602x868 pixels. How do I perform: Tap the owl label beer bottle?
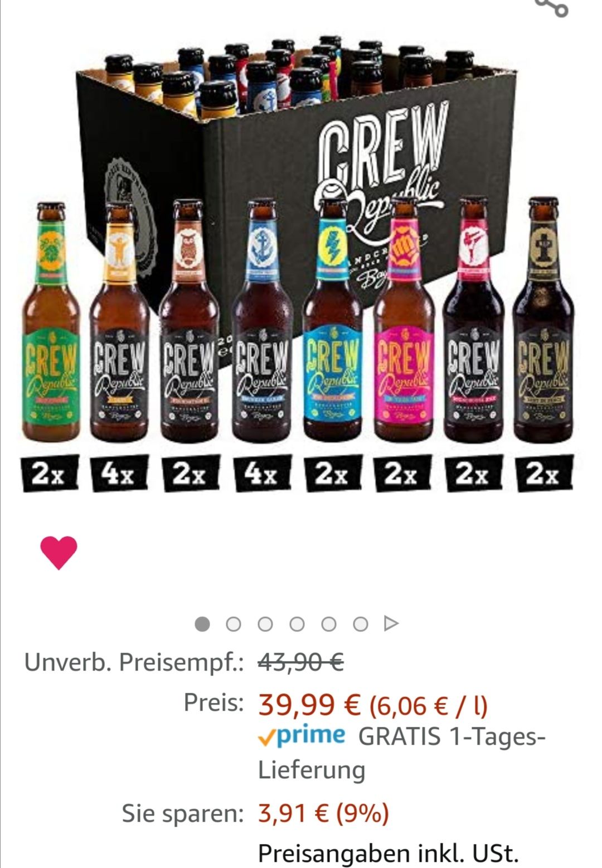pos(189,320)
